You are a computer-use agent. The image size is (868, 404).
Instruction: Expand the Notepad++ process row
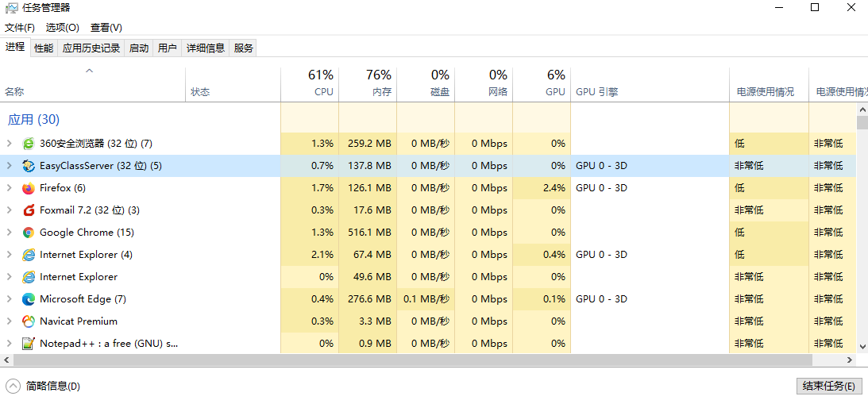(9, 343)
